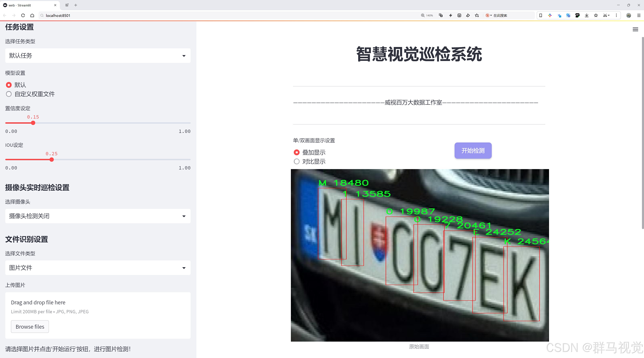644x358 pixels.
Task: Open the Streamlit hamburger menu
Action: pos(635,30)
